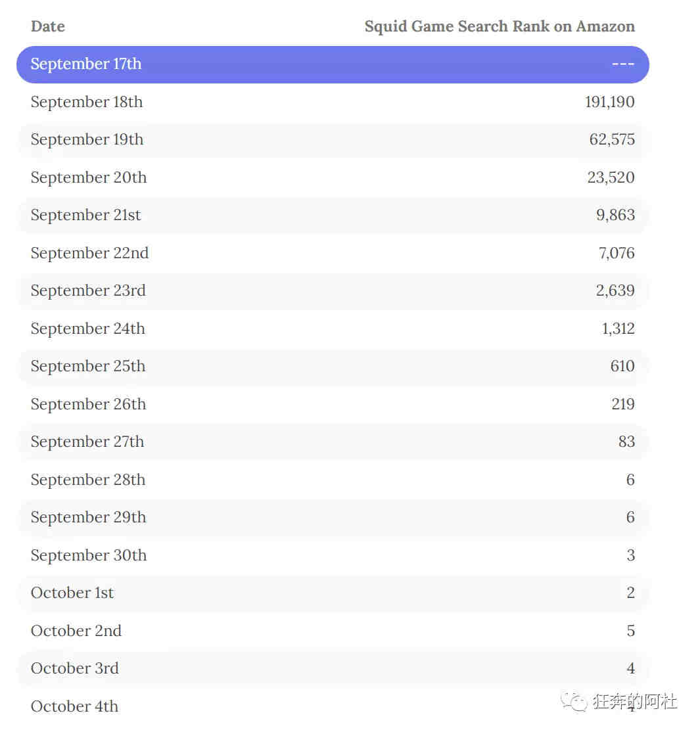Image resolution: width=700 pixels, height=732 pixels.
Task: Select the September 26th date cell
Action: (88, 404)
